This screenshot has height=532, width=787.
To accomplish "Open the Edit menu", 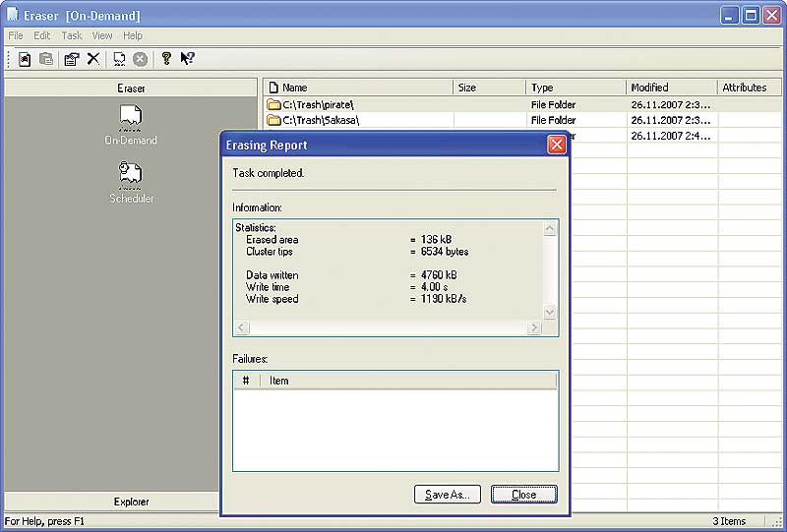I will pos(41,35).
